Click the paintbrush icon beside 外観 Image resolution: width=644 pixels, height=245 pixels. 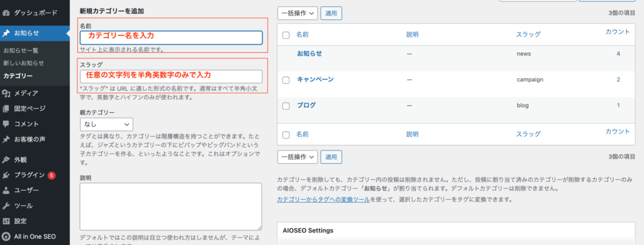click(x=6, y=159)
